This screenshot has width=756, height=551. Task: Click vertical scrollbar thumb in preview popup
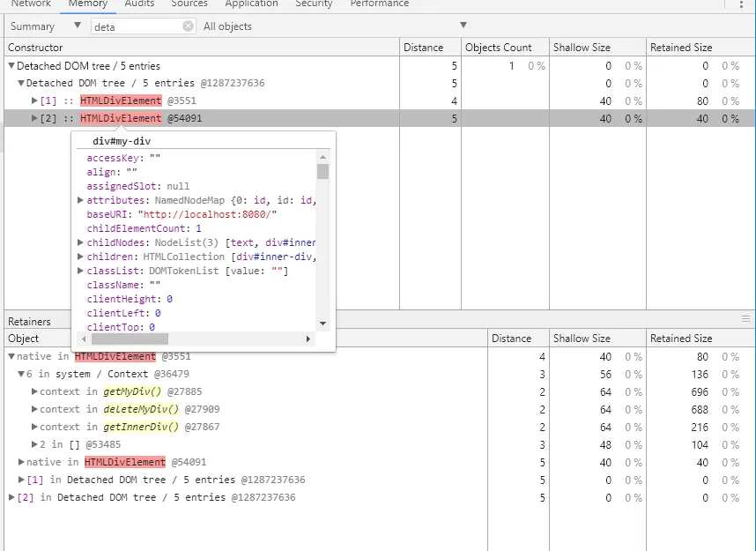pos(323,171)
